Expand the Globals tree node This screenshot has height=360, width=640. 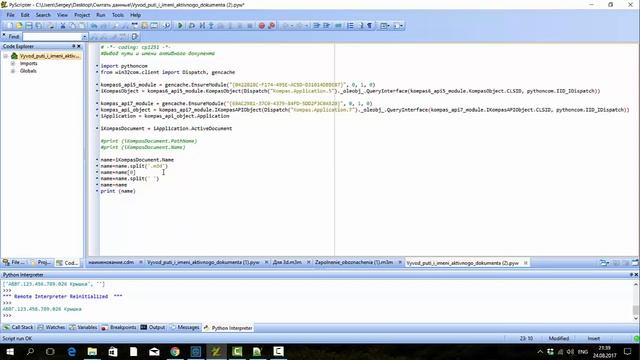(x=13, y=71)
